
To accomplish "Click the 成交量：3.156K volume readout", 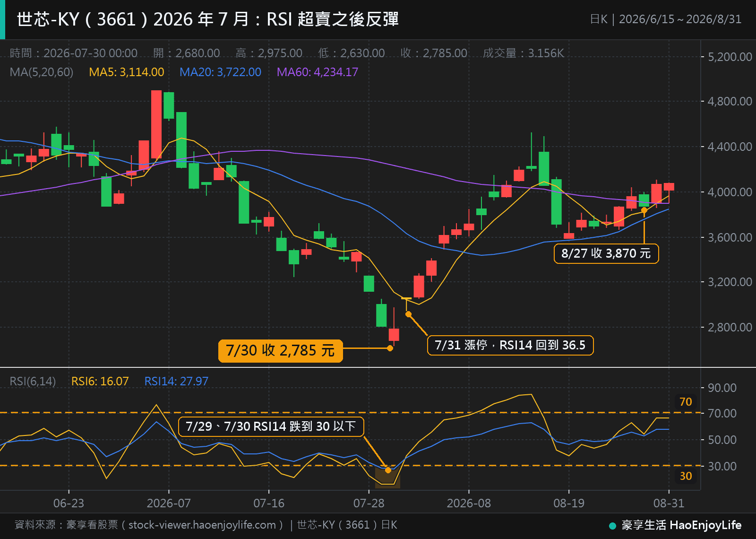I will tap(524, 53).
